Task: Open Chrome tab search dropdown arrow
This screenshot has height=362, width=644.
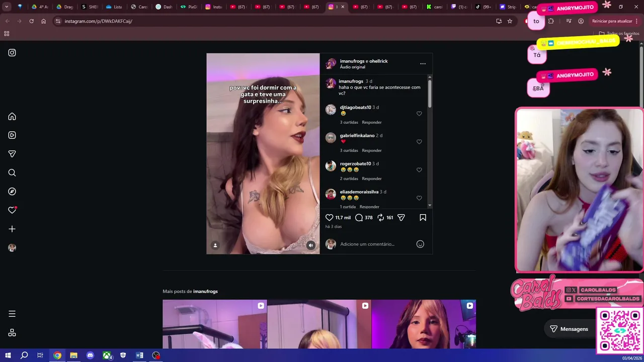Action: [x=7, y=7]
